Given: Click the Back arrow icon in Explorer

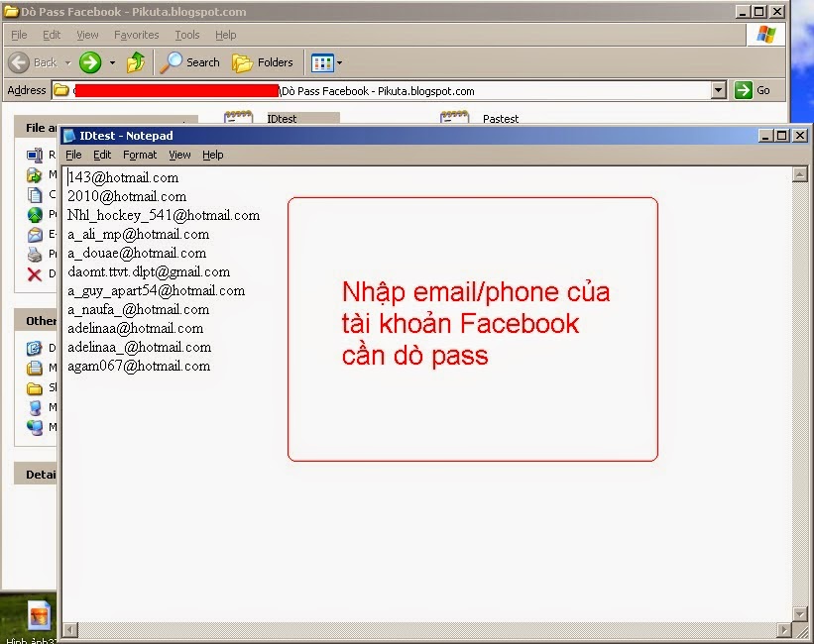Looking at the screenshot, I should (19, 62).
